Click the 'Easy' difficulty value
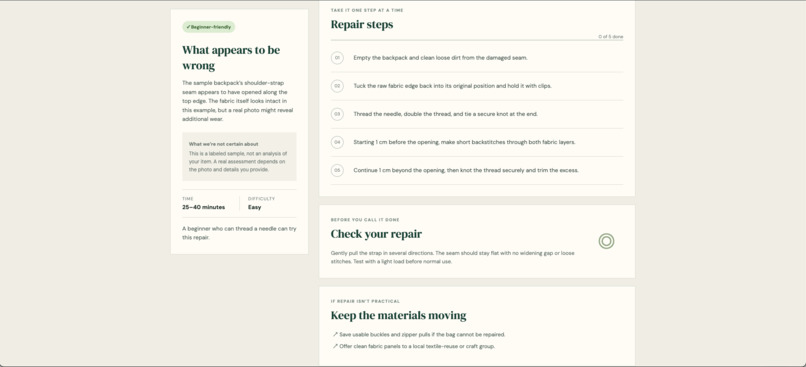Image resolution: width=806 pixels, height=367 pixels. coord(254,207)
